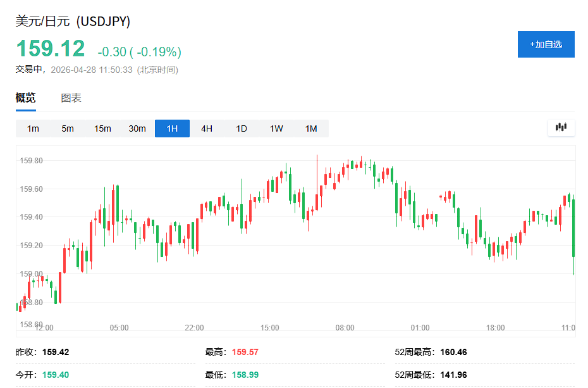Click the 美元/日元 (USDJPY) title
This screenshot has width=588, height=388.
pos(73,22)
